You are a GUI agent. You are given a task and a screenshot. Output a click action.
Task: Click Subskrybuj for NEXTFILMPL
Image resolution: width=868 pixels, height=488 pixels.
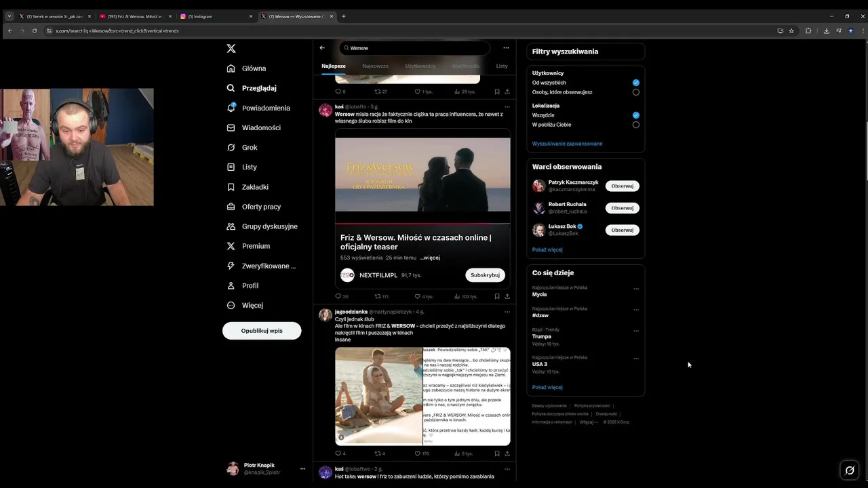click(485, 275)
